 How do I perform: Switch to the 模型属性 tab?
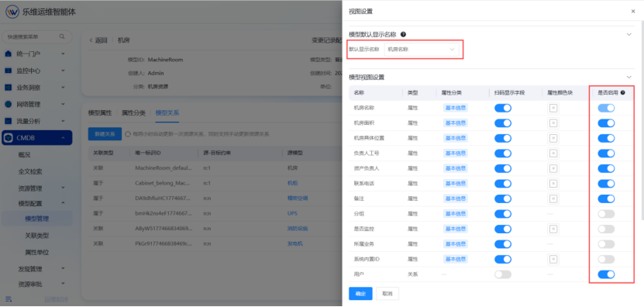pos(100,113)
